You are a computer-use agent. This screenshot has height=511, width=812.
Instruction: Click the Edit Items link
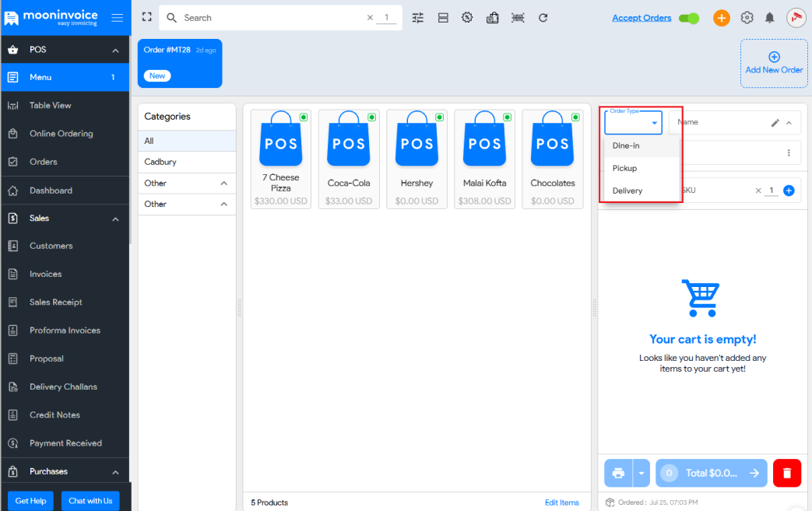point(561,502)
